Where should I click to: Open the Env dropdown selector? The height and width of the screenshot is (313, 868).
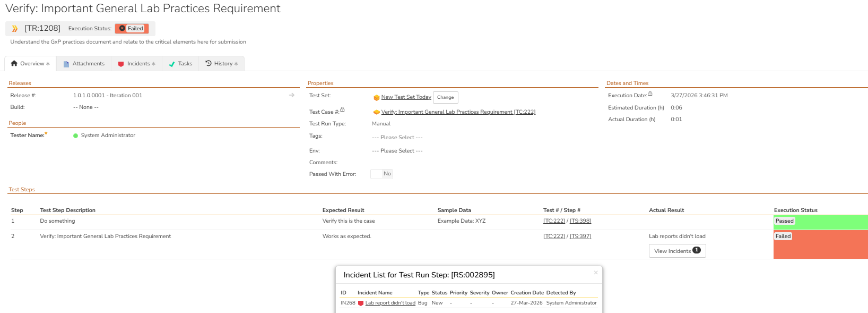(x=397, y=151)
